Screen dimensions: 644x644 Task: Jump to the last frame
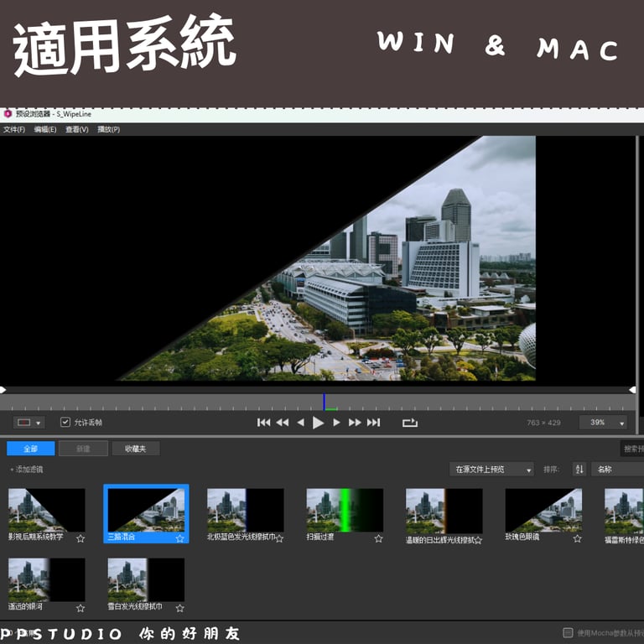(373, 423)
